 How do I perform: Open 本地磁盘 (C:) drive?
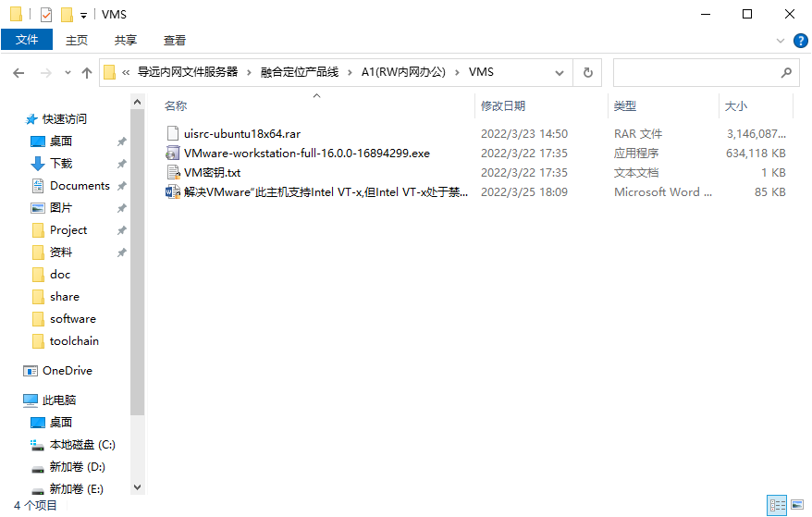82,445
